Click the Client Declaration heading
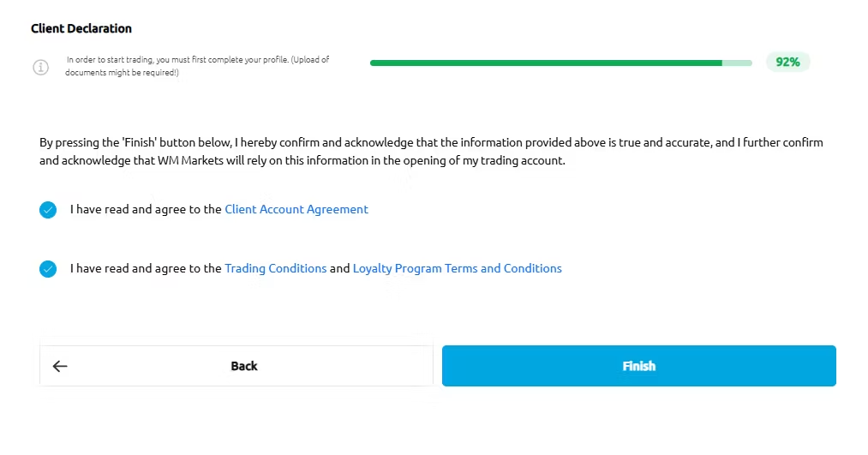The height and width of the screenshot is (455, 868). click(81, 28)
